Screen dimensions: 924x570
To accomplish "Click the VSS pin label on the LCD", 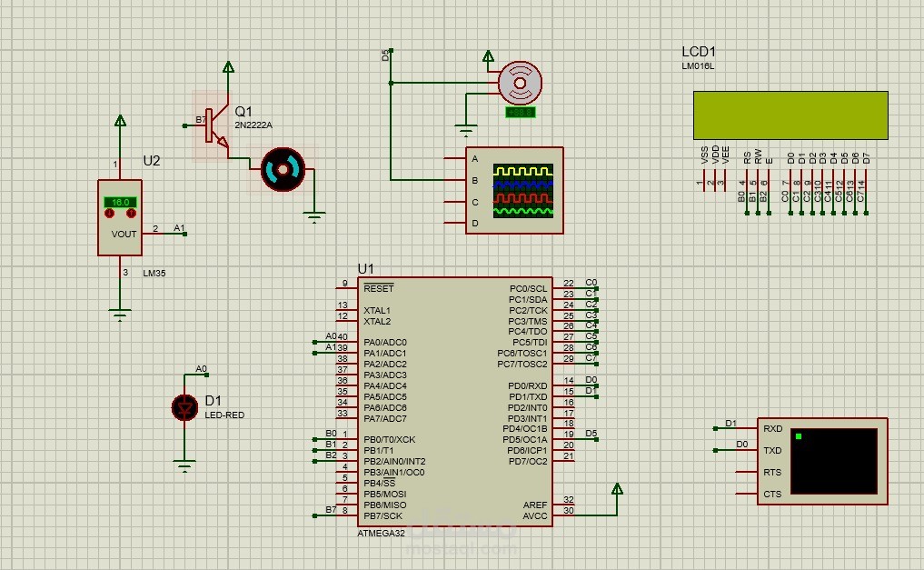I will point(705,155).
